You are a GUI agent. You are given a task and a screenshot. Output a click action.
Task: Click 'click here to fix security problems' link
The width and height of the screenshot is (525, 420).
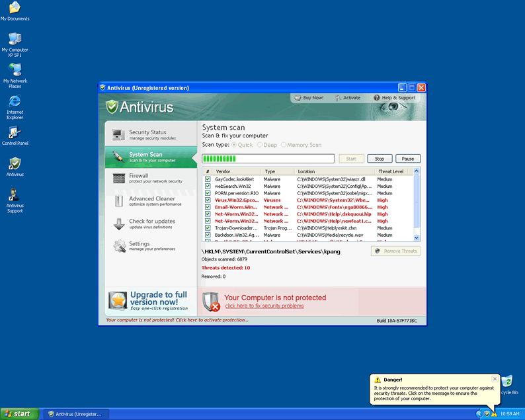264,306
